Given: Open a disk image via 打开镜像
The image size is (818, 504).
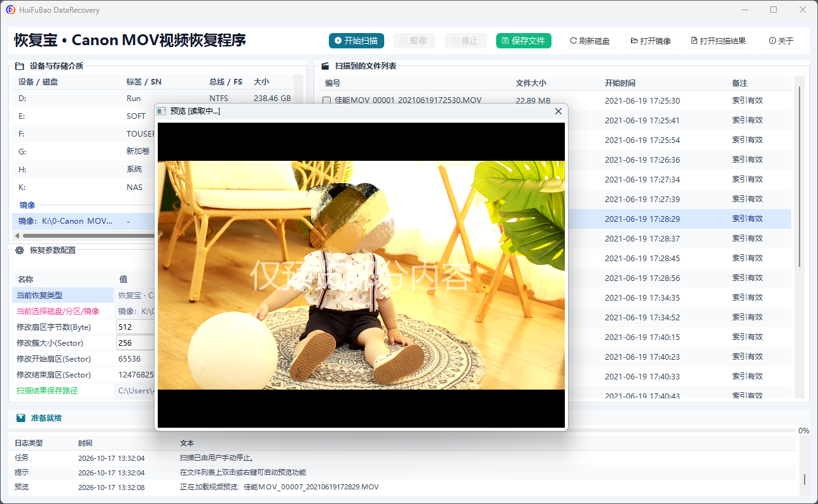Looking at the screenshot, I should click(x=651, y=41).
